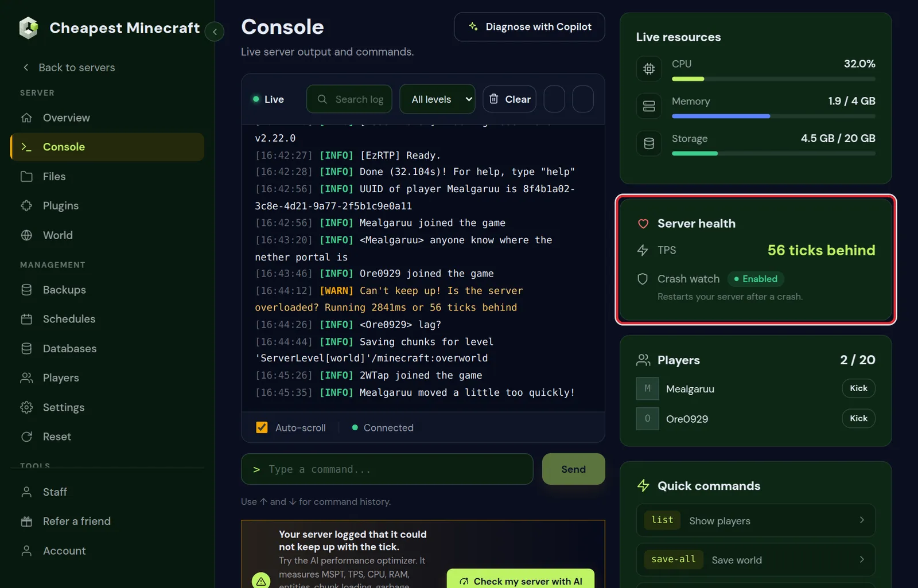Open the Schedules calendar icon
This screenshot has height=588, width=918.
point(26,319)
